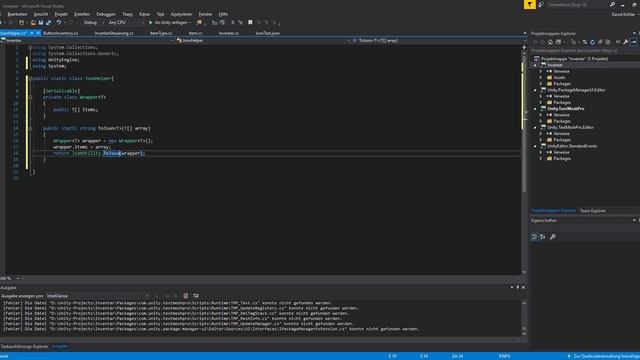Viewport: 640px width, 360px height.
Task: Click the bookmark toolbar icon
Action: point(250,22)
